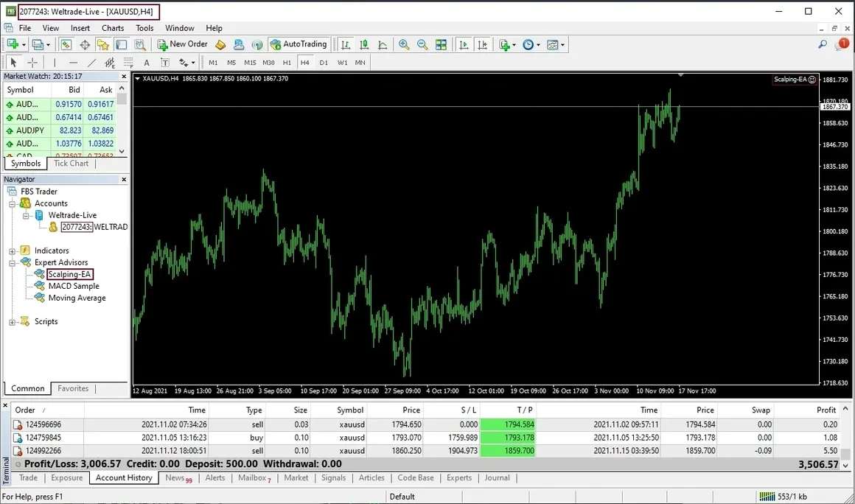855x504 pixels.
Task: Open the Charts menu
Action: (x=113, y=28)
